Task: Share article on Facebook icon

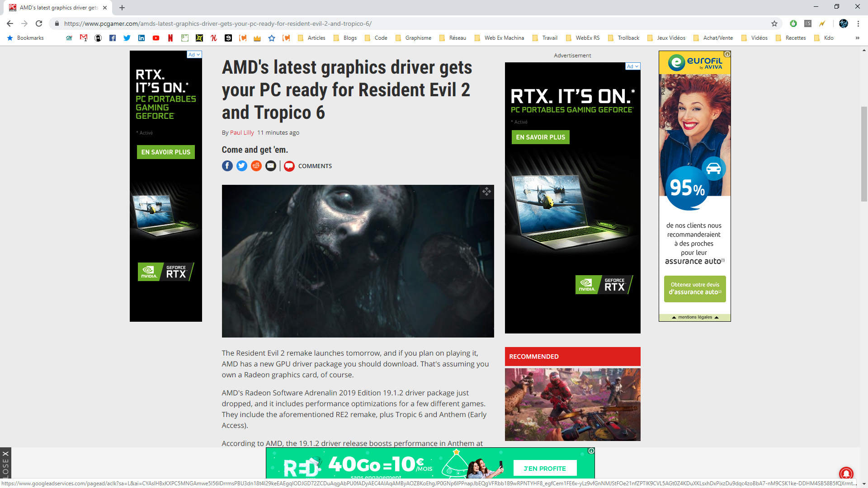Action: [227, 166]
